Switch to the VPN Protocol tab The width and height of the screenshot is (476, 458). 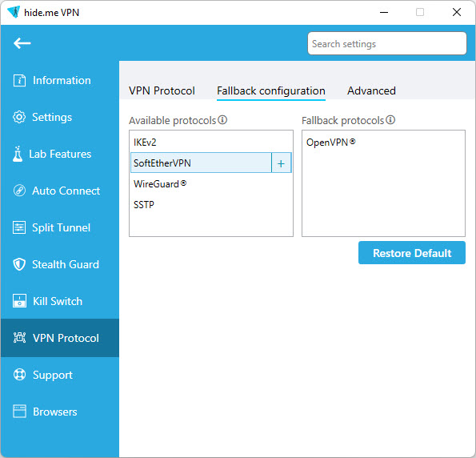tap(162, 90)
